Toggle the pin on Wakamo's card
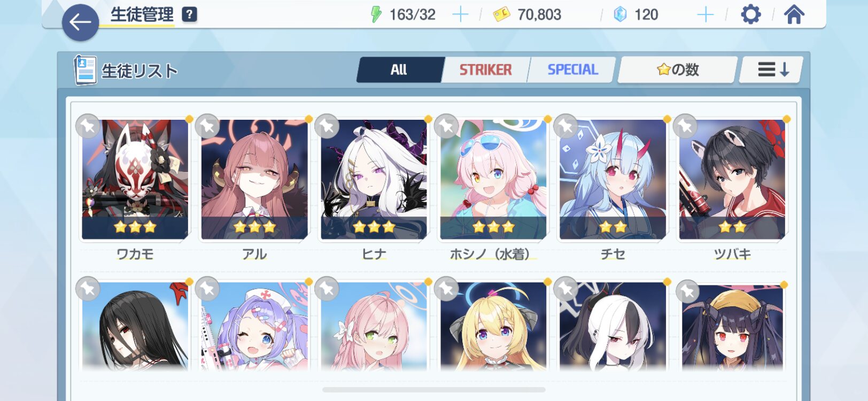868x401 pixels. (x=88, y=127)
